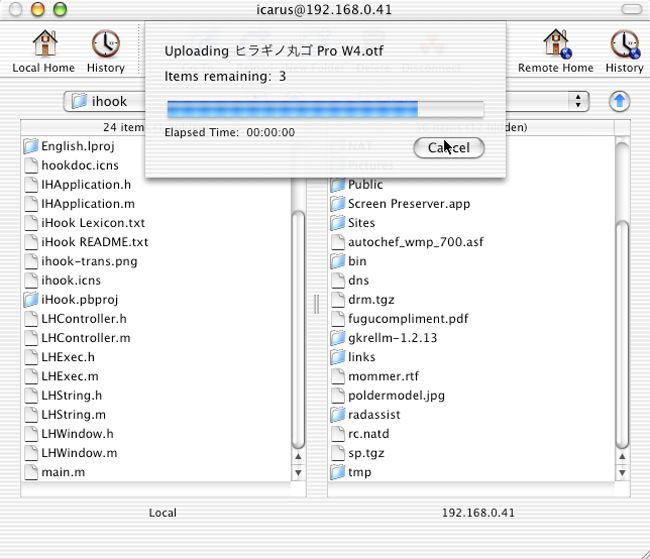The width and height of the screenshot is (650, 559).
Task: Select main.m in local list
Action: tap(63, 472)
